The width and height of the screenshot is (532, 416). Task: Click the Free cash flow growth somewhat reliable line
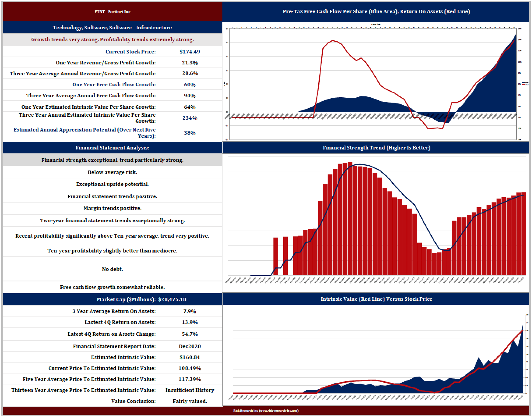(112, 287)
